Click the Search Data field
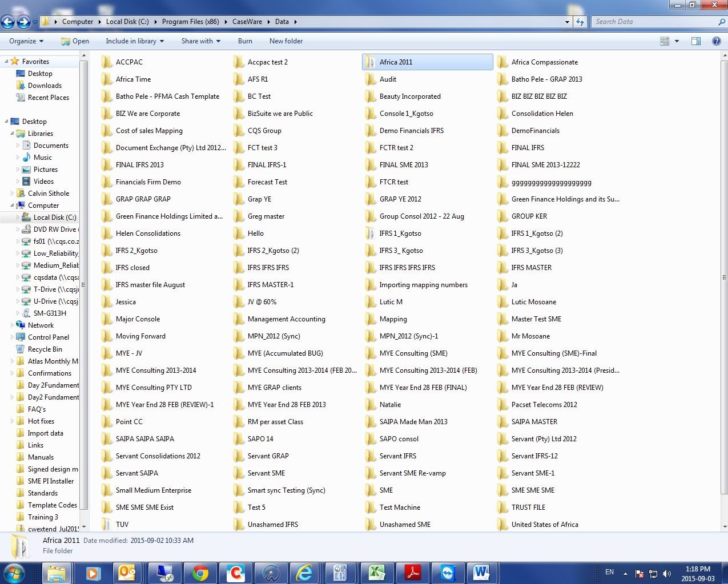The image size is (728, 584). pyautogui.click(x=654, y=22)
